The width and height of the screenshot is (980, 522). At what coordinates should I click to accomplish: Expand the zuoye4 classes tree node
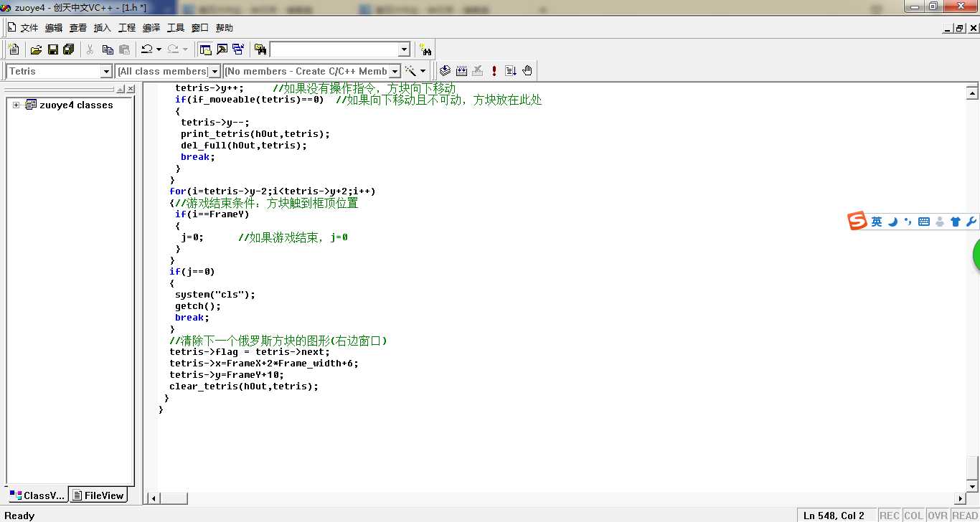16,105
